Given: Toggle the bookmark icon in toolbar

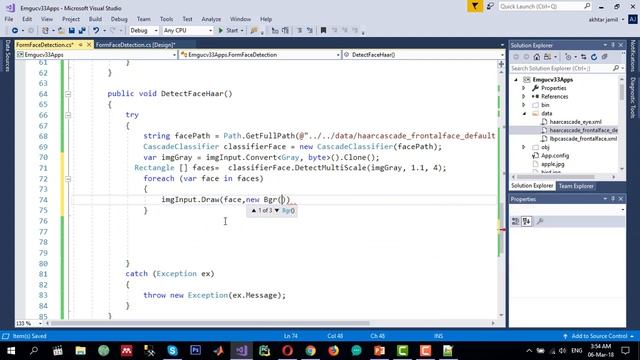Looking at the screenshot, I should tap(323, 31).
